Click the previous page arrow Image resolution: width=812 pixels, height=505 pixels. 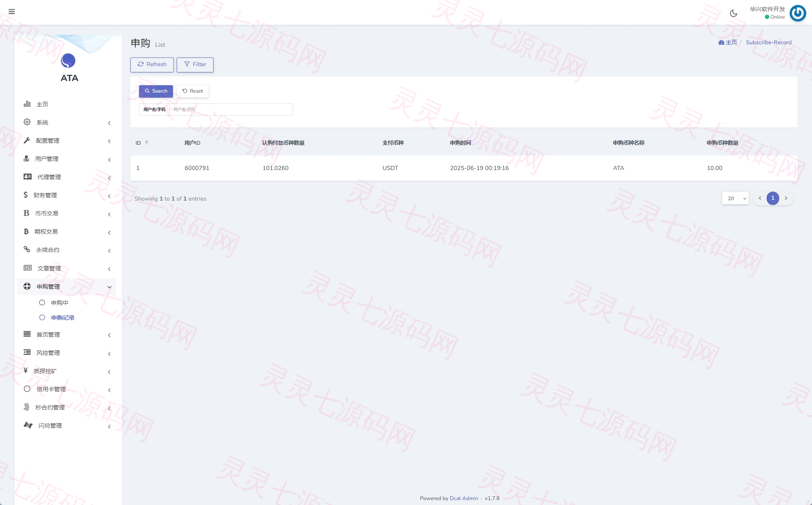click(760, 198)
